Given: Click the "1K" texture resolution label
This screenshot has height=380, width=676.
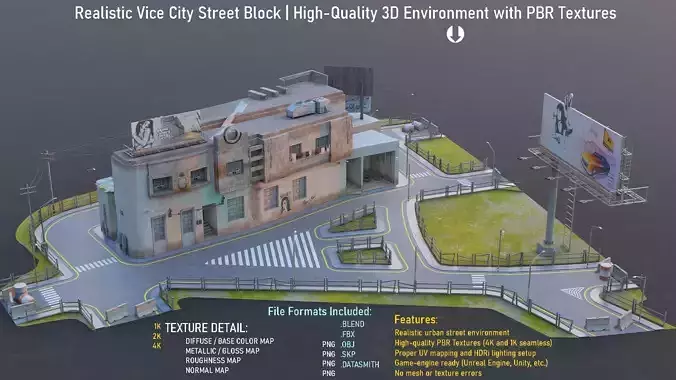Looking at the screenshot, I should tap(157, 327).
